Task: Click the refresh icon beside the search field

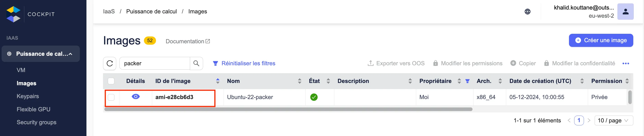Action: tap(110, 63)
